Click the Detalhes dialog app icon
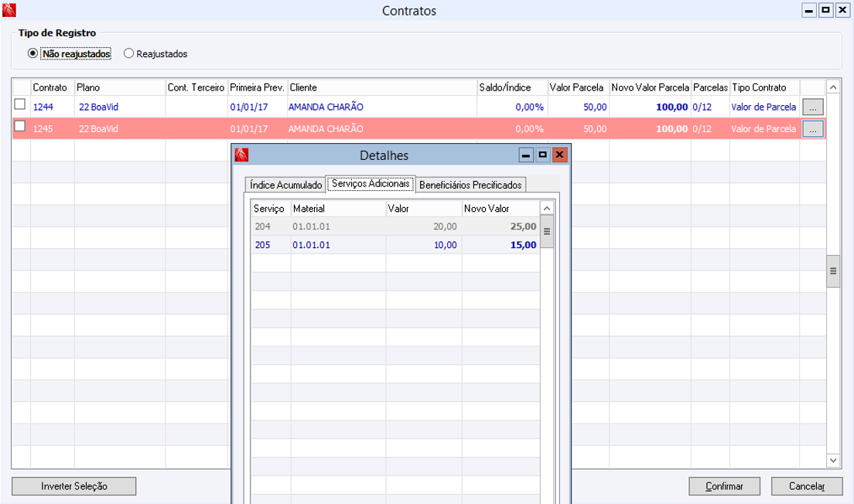The height and width of the screenshot is (504, 854). click(241, 155)
